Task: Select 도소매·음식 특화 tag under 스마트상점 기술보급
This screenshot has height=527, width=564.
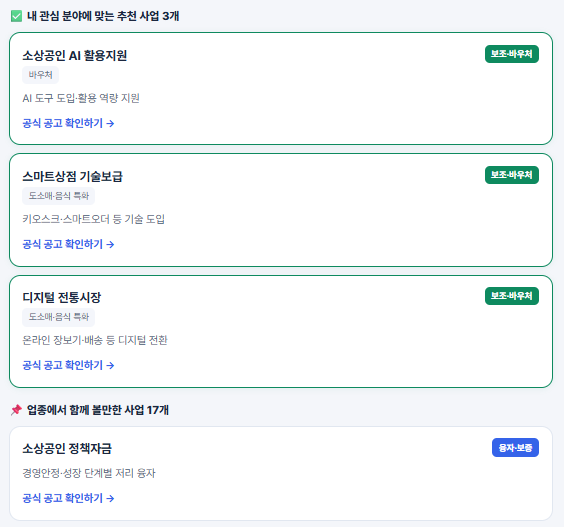Action: [59, 196]
